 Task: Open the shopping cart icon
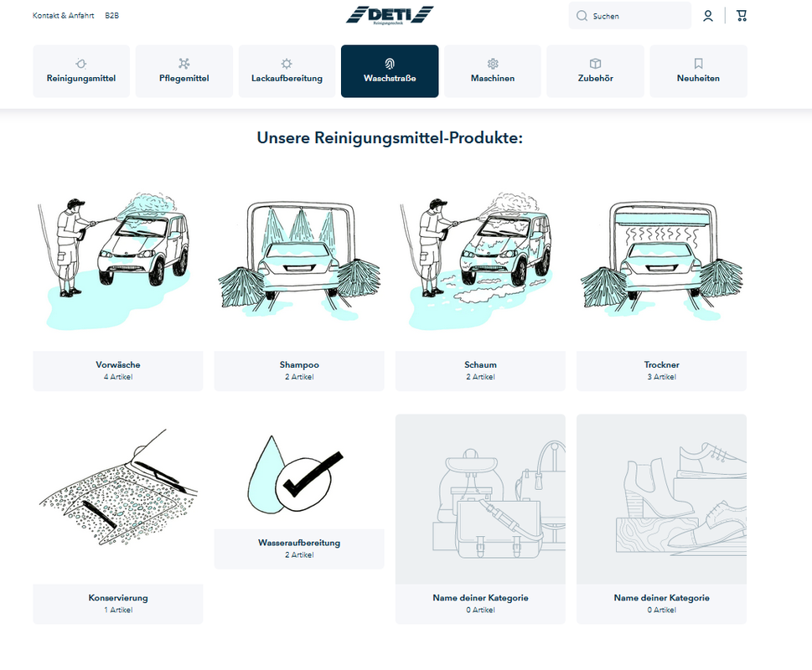click(x=742, y=16)
